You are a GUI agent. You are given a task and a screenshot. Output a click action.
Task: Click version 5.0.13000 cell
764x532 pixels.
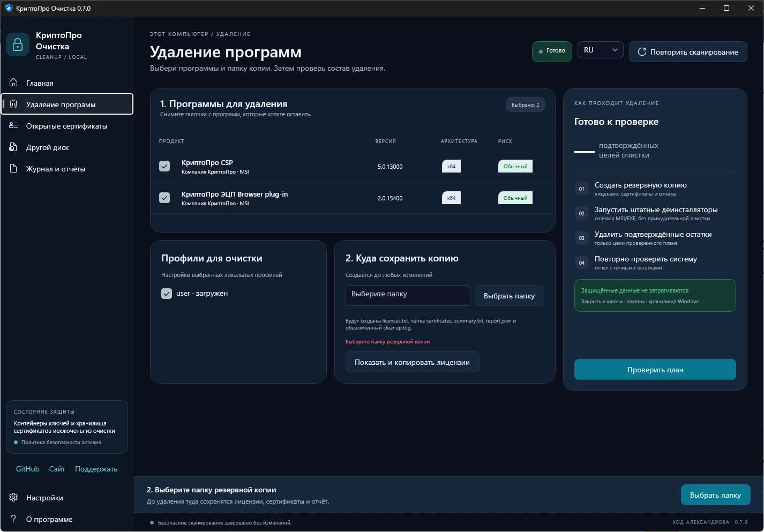390,167
